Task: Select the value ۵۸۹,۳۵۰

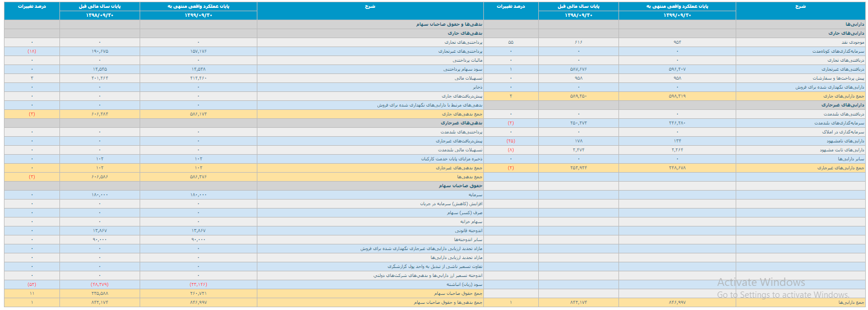Action: tap(579, 96)
